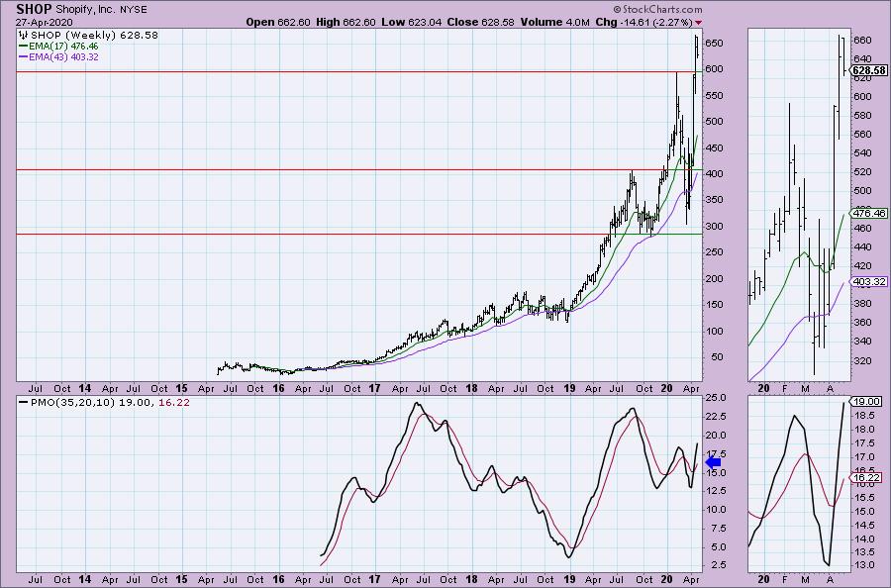Click the StockCharts.com copyright text

(657, 10)
